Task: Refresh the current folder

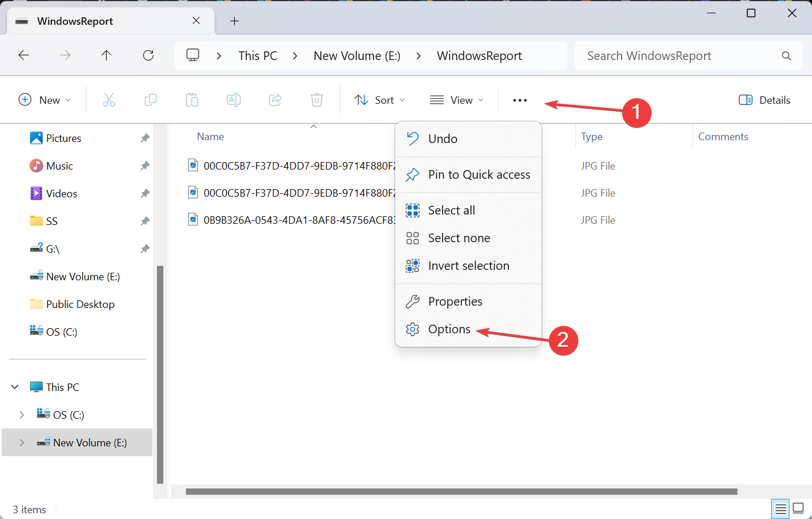Action: pyautogui.click(x=148, y=55)
